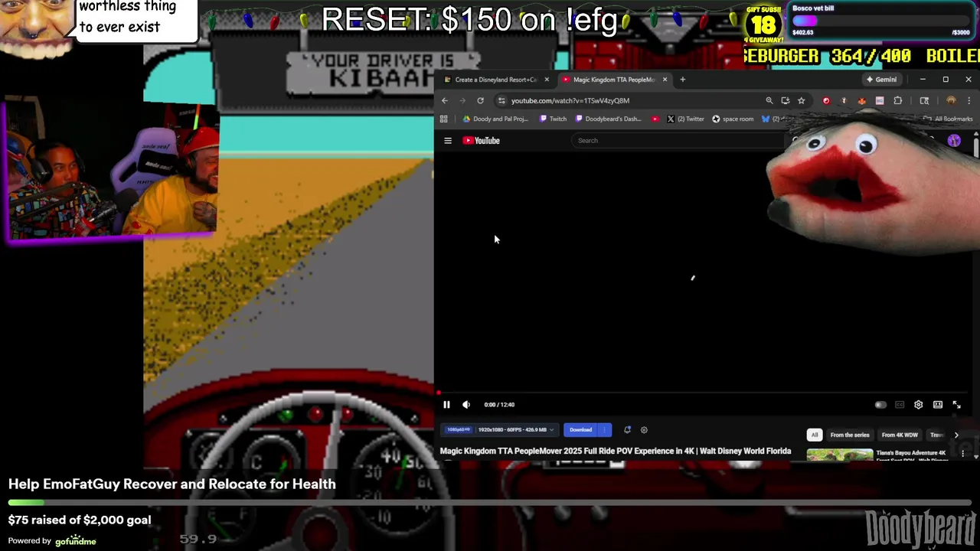
Task: Open the Extensions puzzle-piece menu
Action: click(898, 100)
